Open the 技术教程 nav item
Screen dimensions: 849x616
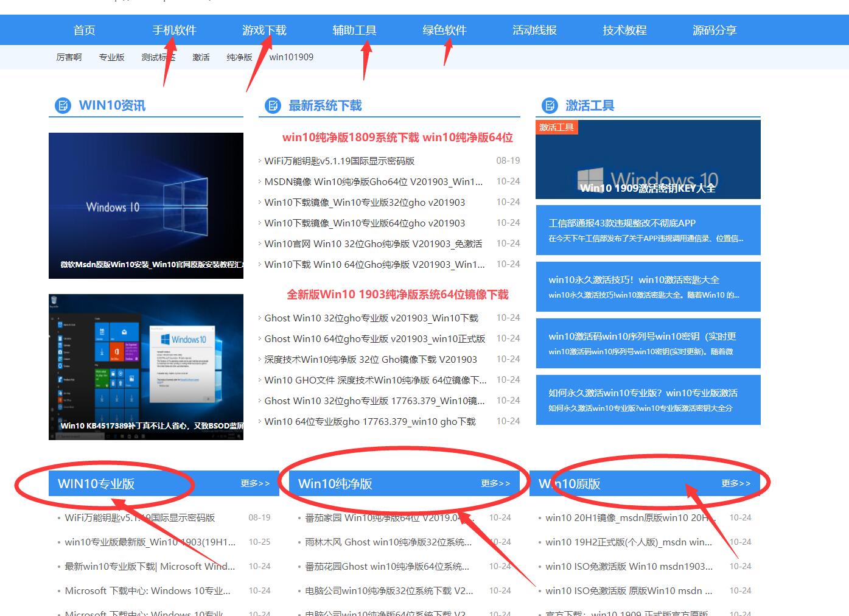(x=624, y=30)
